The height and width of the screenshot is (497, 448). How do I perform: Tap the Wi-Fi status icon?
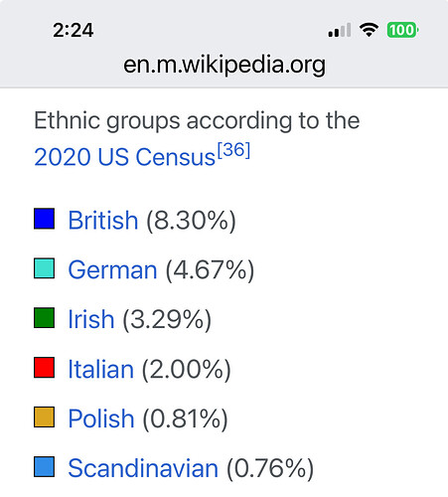click(x=369, y=30)
